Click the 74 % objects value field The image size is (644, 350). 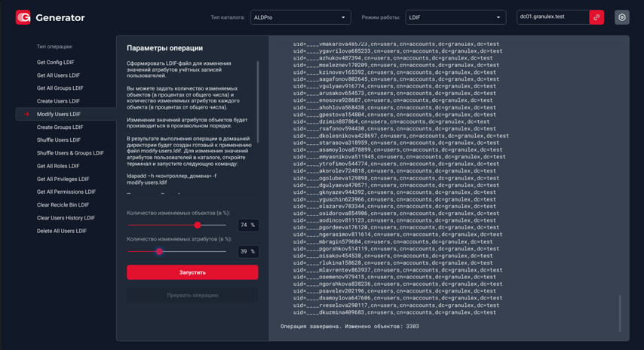pos(248,225)
